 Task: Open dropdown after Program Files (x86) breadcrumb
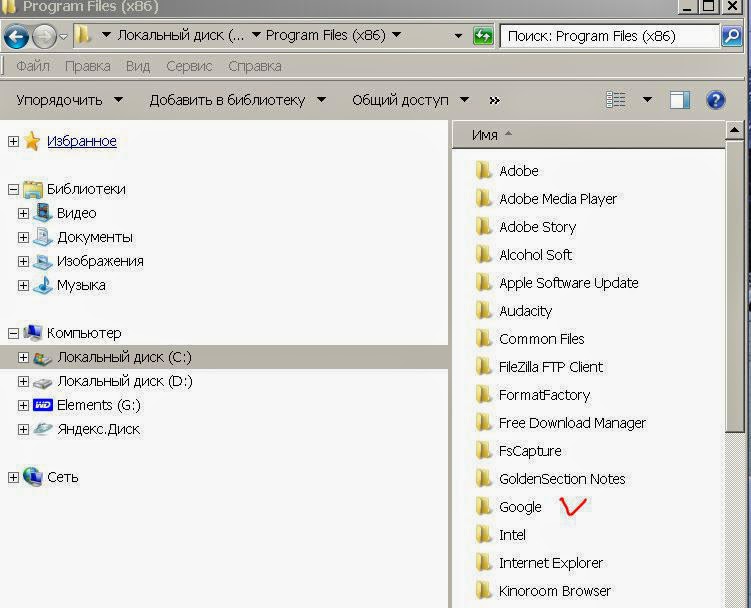click(397, 34)
